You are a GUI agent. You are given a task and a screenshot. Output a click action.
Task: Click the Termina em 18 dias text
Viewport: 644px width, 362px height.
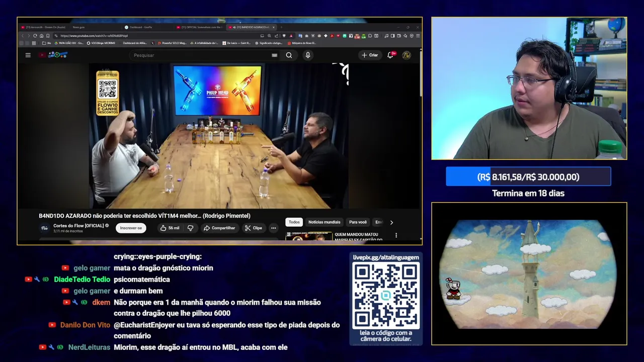pos(528,193)
